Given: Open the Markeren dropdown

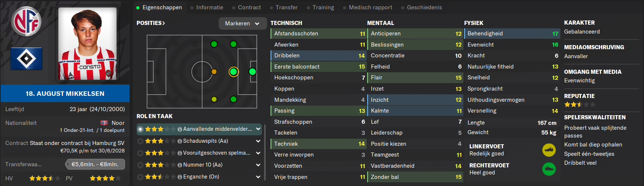Looking at the screenshot, I should coord(243,23).
